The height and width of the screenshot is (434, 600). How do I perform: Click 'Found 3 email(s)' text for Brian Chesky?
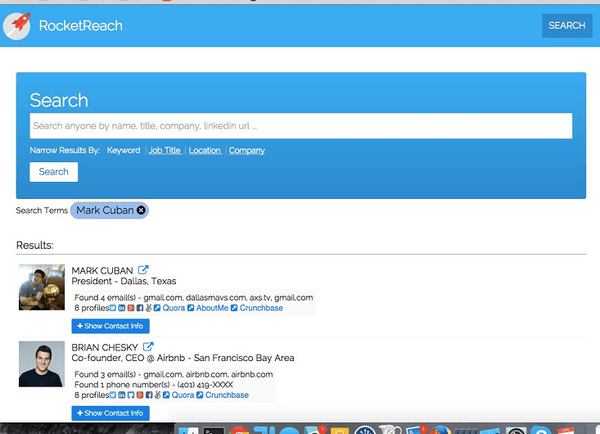coord(105,374)
